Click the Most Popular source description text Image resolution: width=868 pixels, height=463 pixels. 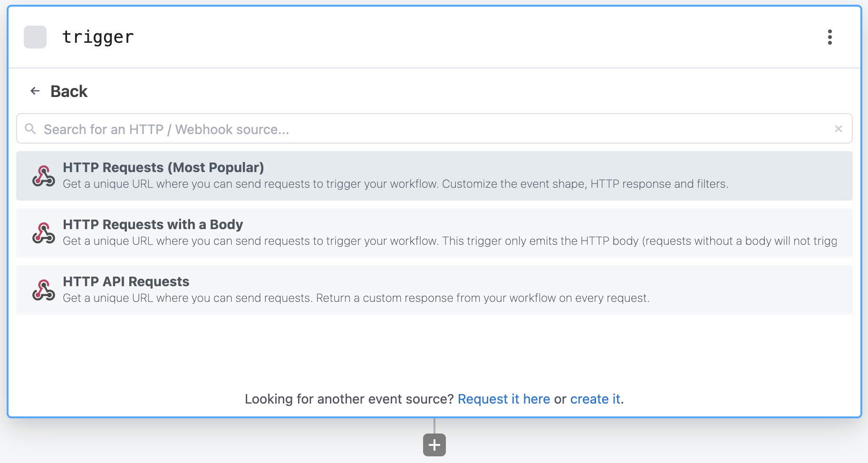[x=395, y=184]
